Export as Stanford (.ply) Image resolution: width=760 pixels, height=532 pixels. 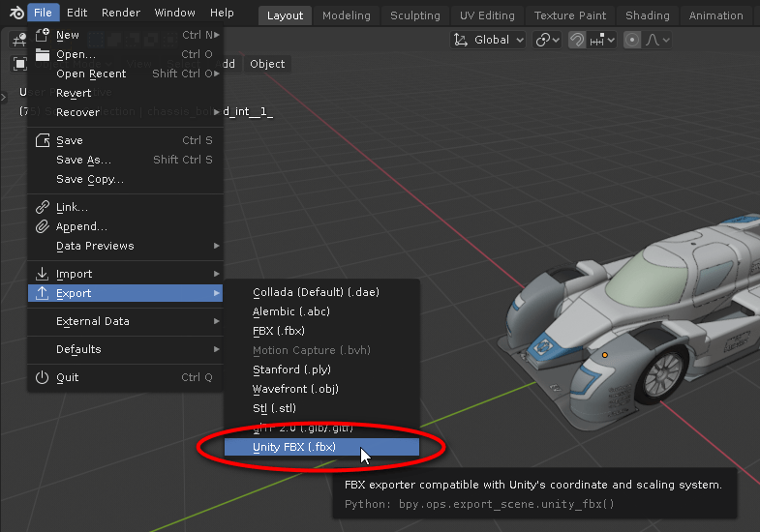tap(321, 369)
